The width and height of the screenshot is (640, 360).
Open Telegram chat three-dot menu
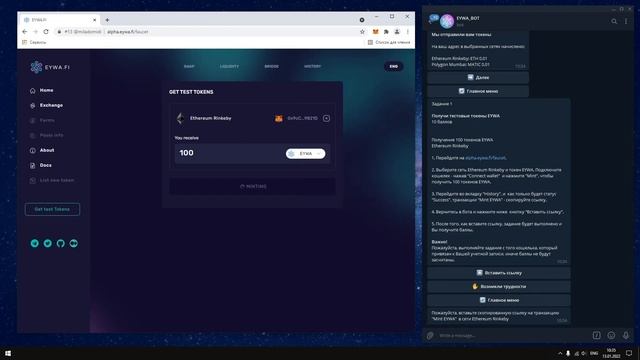pyautogui.click(x=626, y=21)
